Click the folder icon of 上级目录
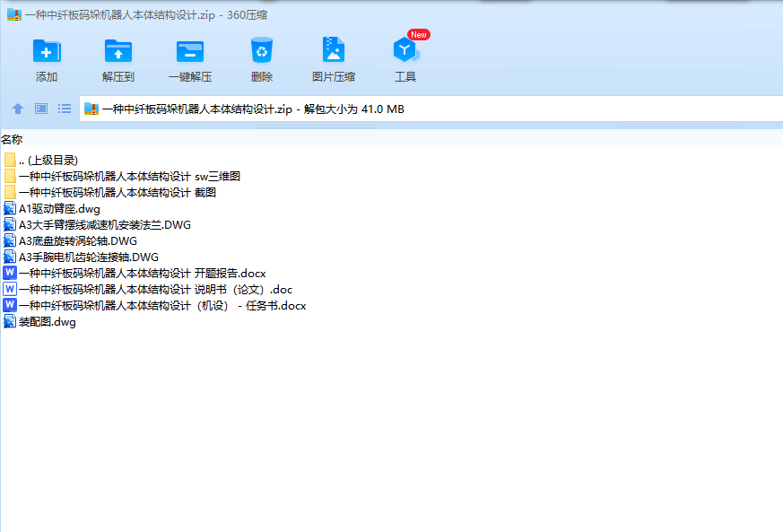Image resolution: width=783 pixels, height=532 pixels. point(10,160)
